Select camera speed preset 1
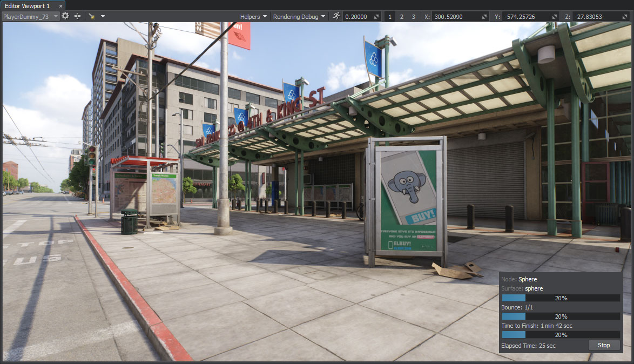The image size is (634, 364). [x=390, y=17]
